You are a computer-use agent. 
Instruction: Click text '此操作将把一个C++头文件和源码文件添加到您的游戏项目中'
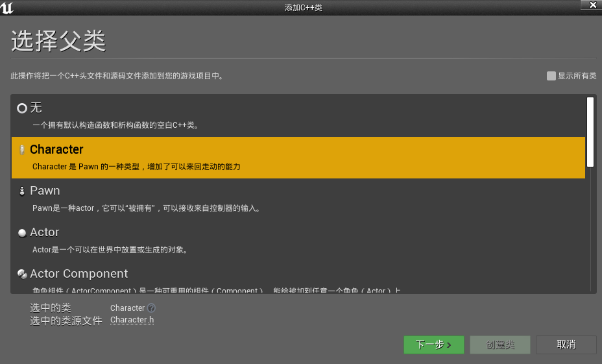tap(117, 76)
